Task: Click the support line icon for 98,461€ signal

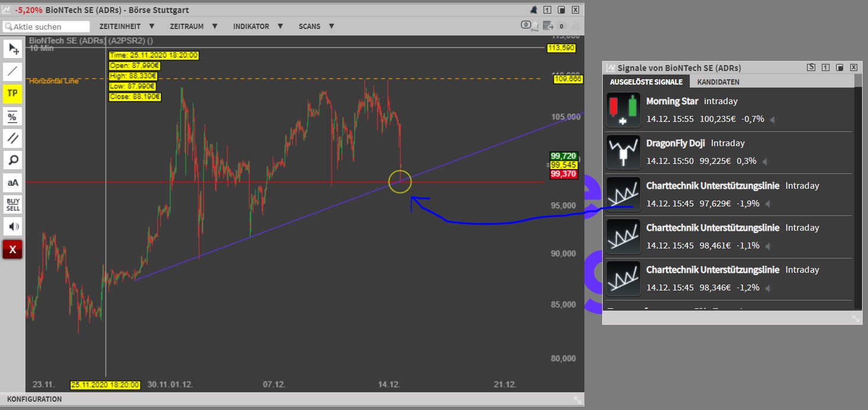Action: pos(623,236)
